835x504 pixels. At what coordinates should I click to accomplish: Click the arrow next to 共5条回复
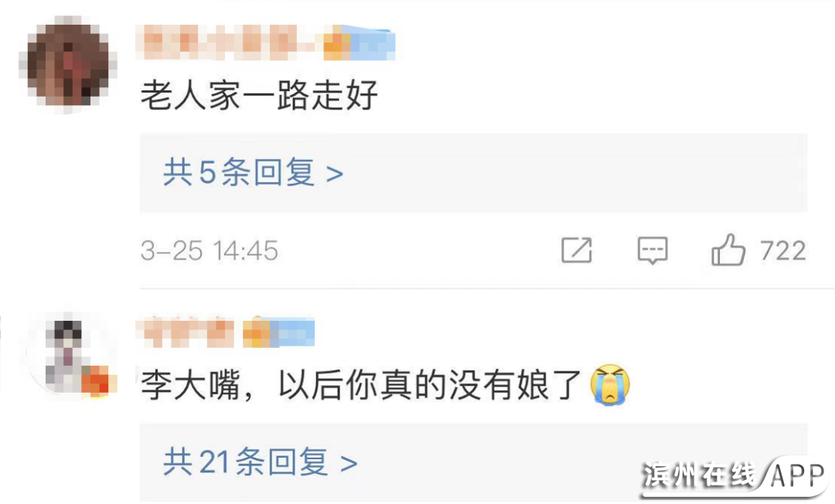[335, 174]
